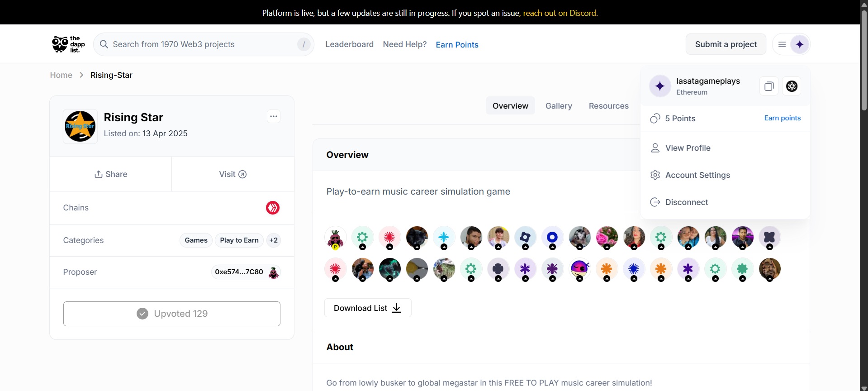This screenshot has height=391, width=868.
Task: Switch to the Overview tab
Action: pos(510,106)
